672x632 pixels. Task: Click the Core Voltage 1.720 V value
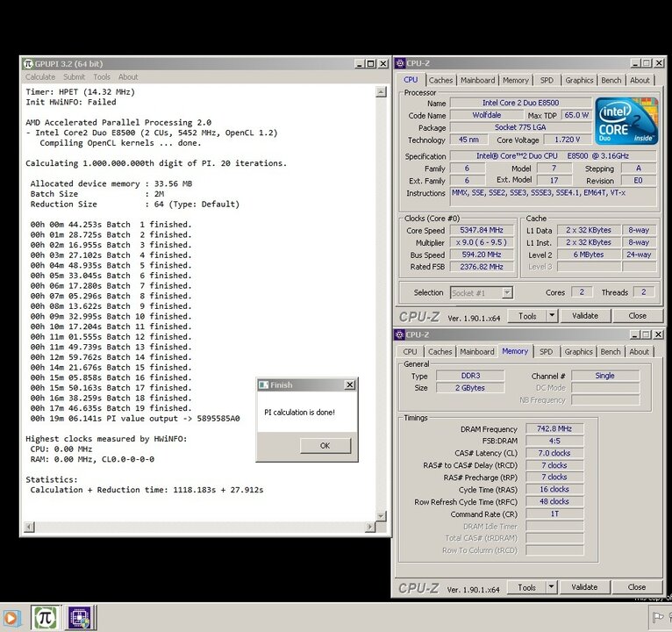[567, 140]
